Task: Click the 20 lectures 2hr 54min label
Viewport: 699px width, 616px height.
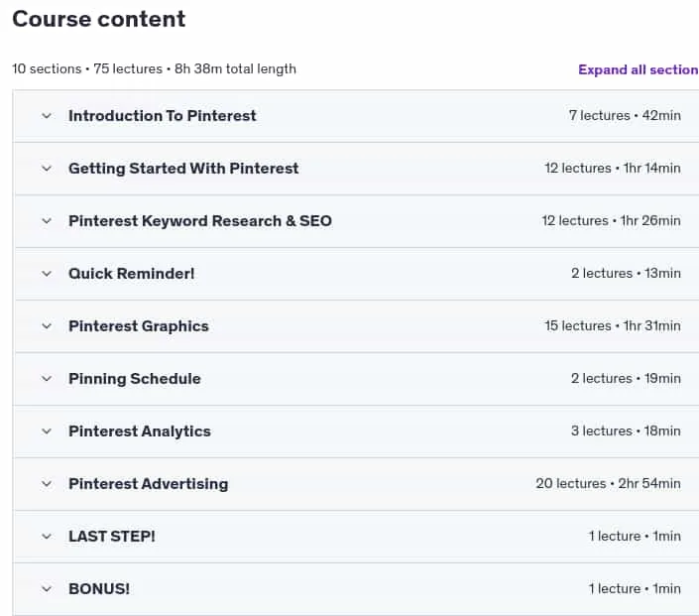Action: pos(608,483)
